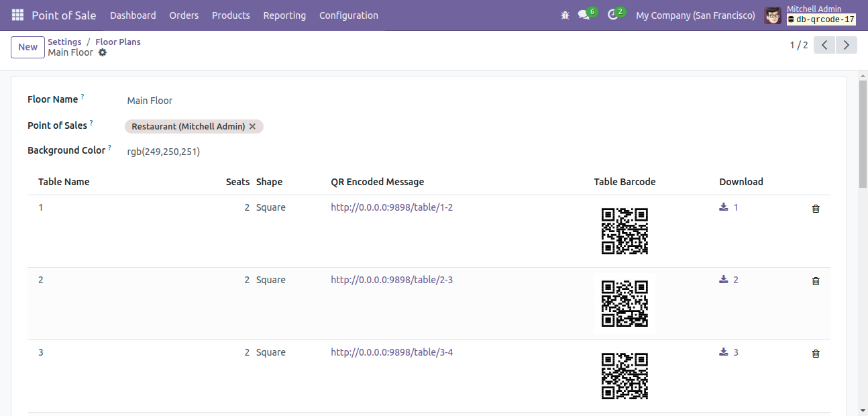Click vertical scrollbar thumb
Viewport: 868px width, 416px height.
pos(863,134)
